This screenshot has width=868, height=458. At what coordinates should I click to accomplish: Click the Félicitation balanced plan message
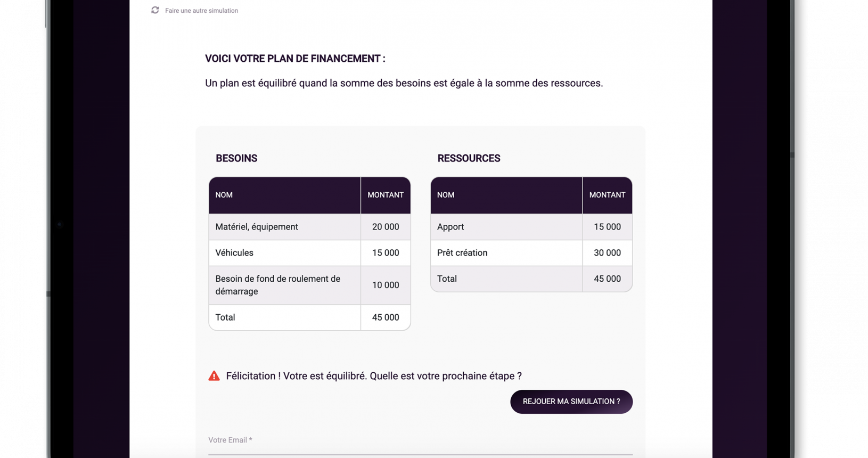[x=374, y=376]
